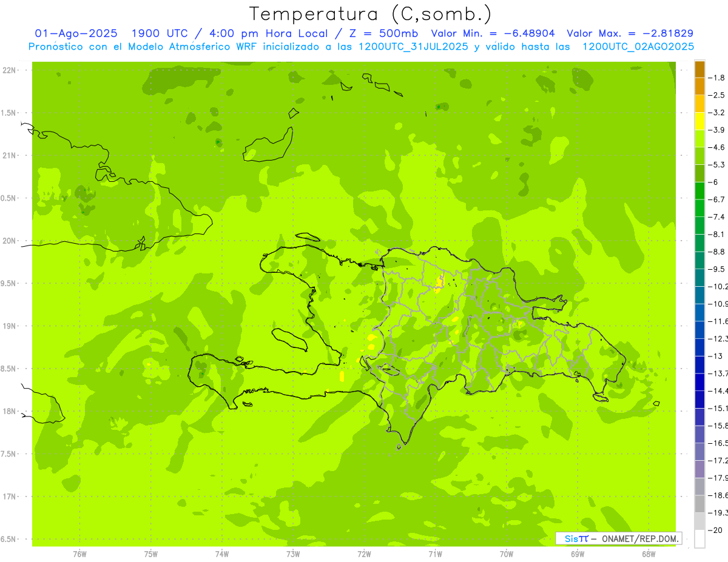Image resolution: width=728 pixels, height=562 pixels.
Task: Click the "69W" longitude label
Action: [x=578, y=554]
